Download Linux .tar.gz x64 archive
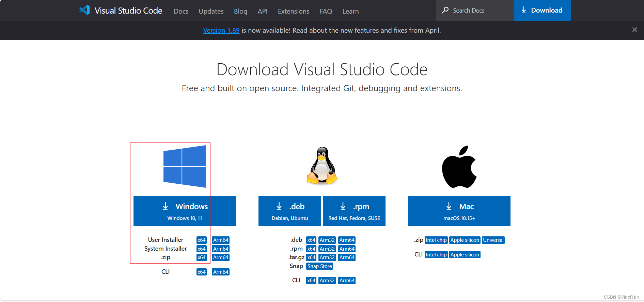The width and height of the screenshot is (644, 302). pos(311,257)
